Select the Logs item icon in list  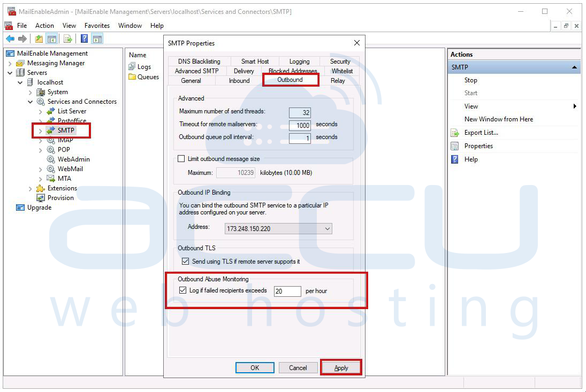click(x=132, y=67)
